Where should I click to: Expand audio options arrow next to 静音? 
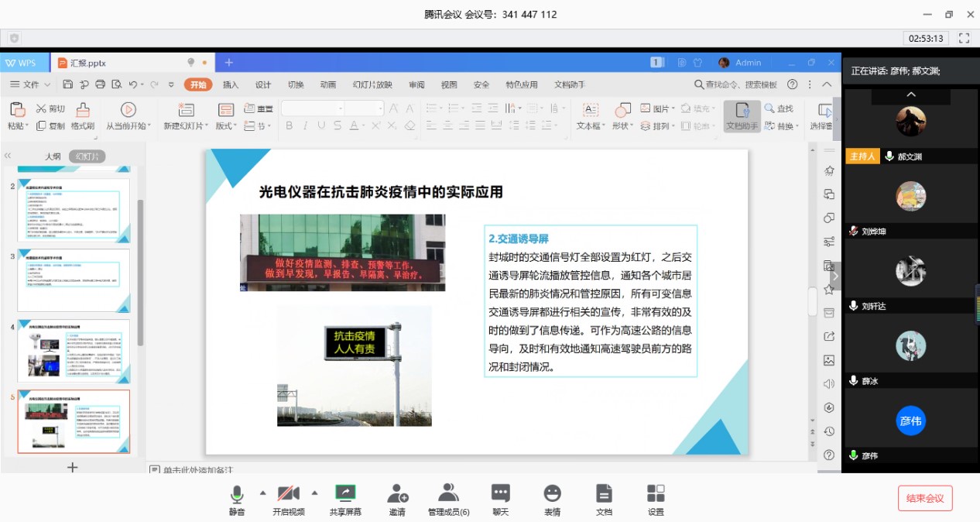(262, 493)
